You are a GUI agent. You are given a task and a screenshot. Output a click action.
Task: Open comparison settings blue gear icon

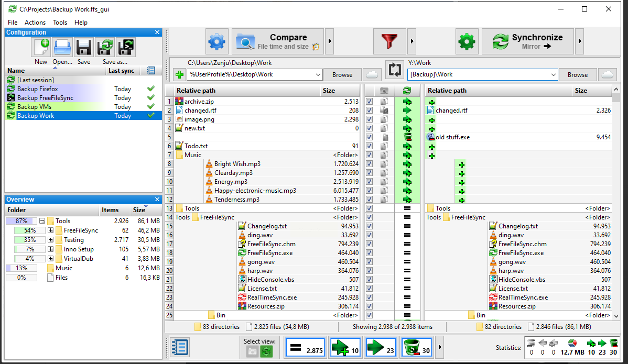216,41
